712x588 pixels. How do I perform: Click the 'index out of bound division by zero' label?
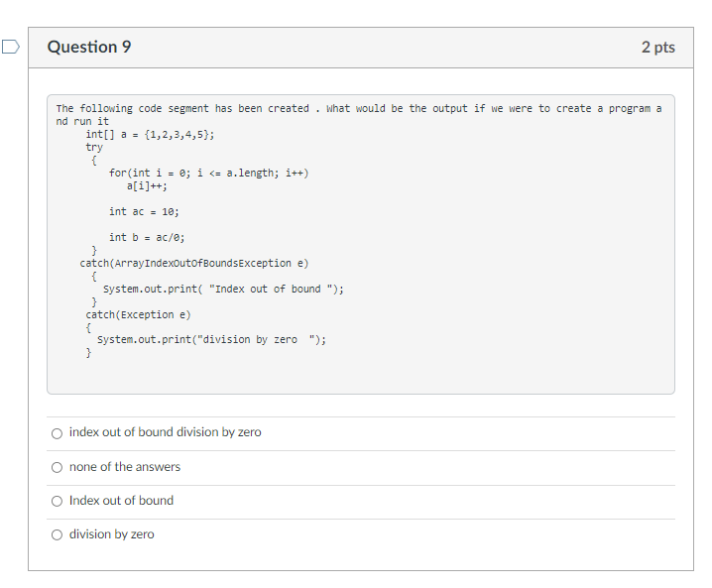[166, 431]
